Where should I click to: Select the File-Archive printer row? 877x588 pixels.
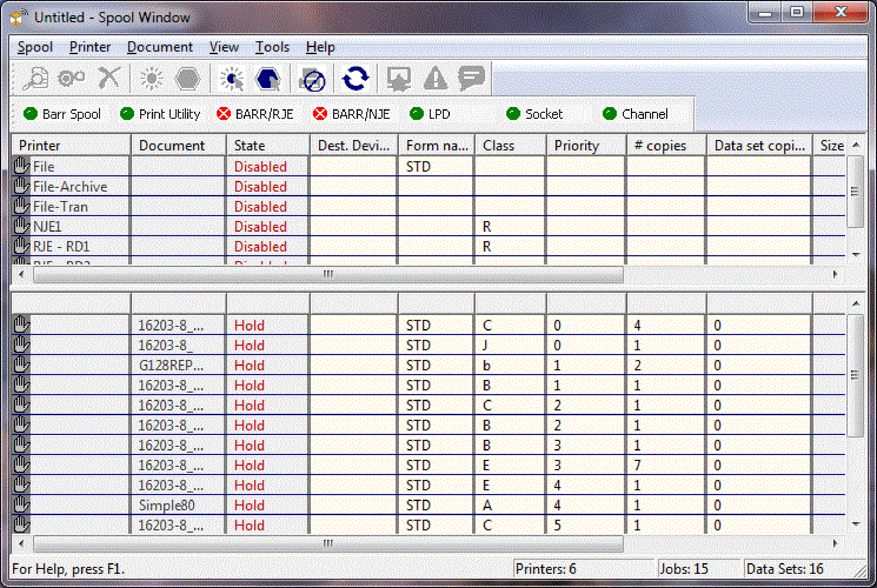click(70, 187)
